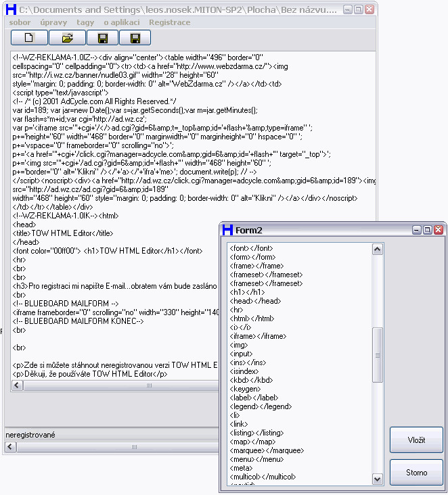Select <ins></ins> in the tag list
Screen dimensions: 448x495
(248, 362)
